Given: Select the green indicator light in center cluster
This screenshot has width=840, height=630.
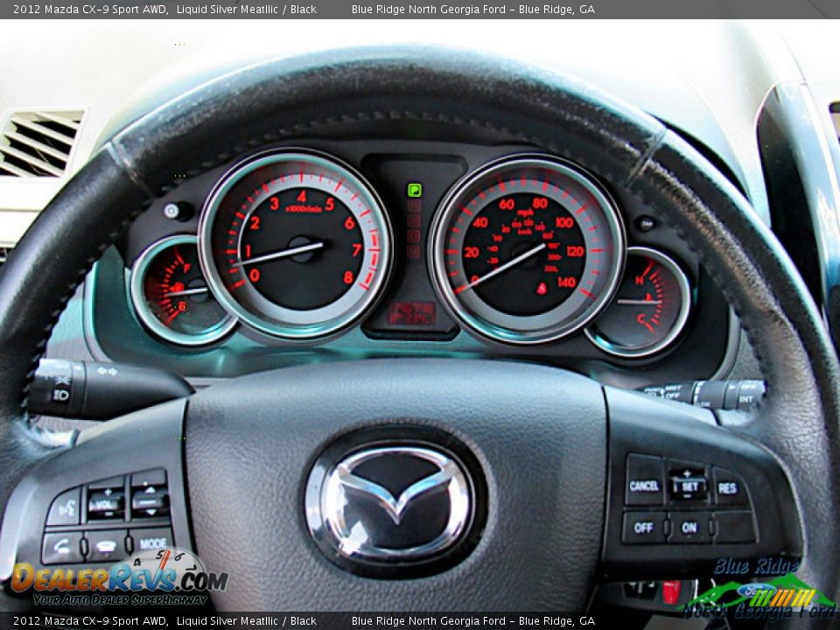Looking at the screenshot, I should (415, 190).
